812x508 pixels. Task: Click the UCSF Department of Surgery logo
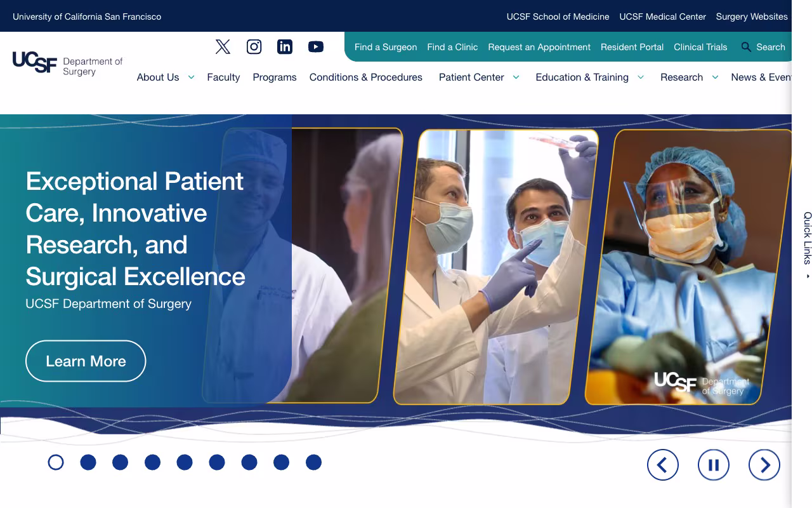68,63
